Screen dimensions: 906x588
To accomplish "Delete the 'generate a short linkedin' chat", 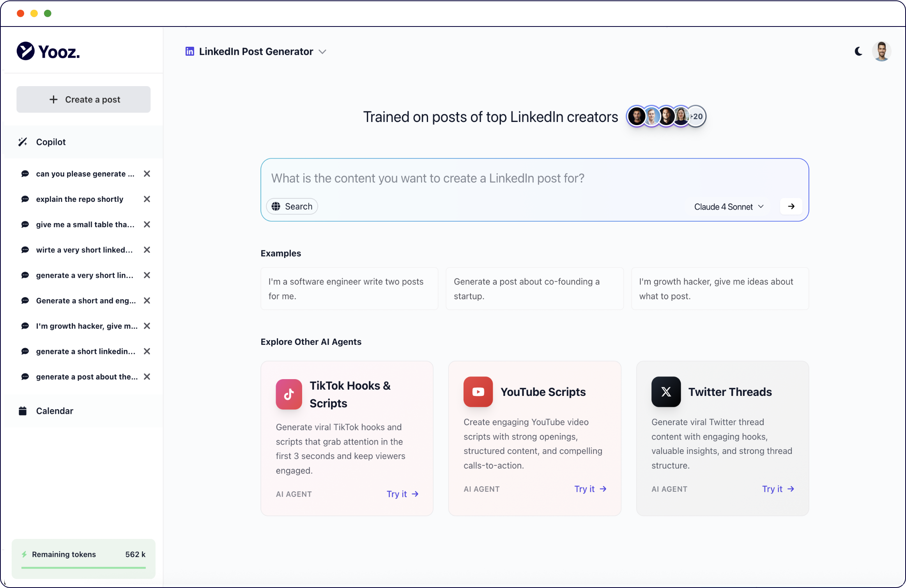I will 147,351.
